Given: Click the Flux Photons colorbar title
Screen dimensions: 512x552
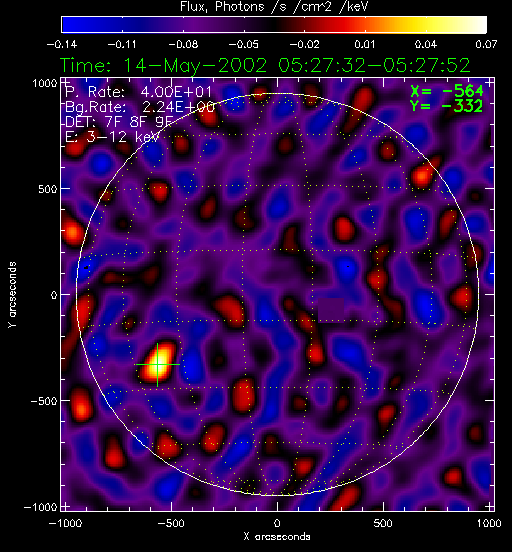Looking at the screenshot, I should 274,7.
